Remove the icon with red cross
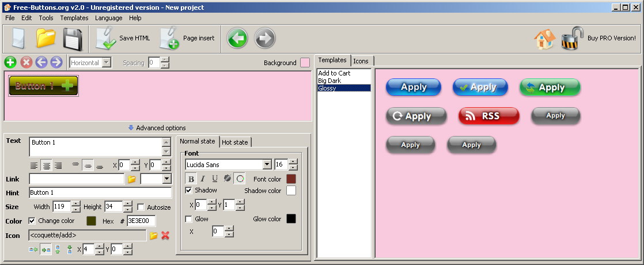 click(x=165, y=236)
